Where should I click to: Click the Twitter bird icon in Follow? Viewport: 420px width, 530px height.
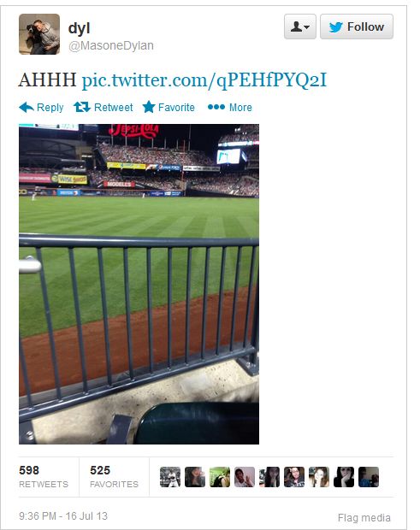click(x=336, y=26)
